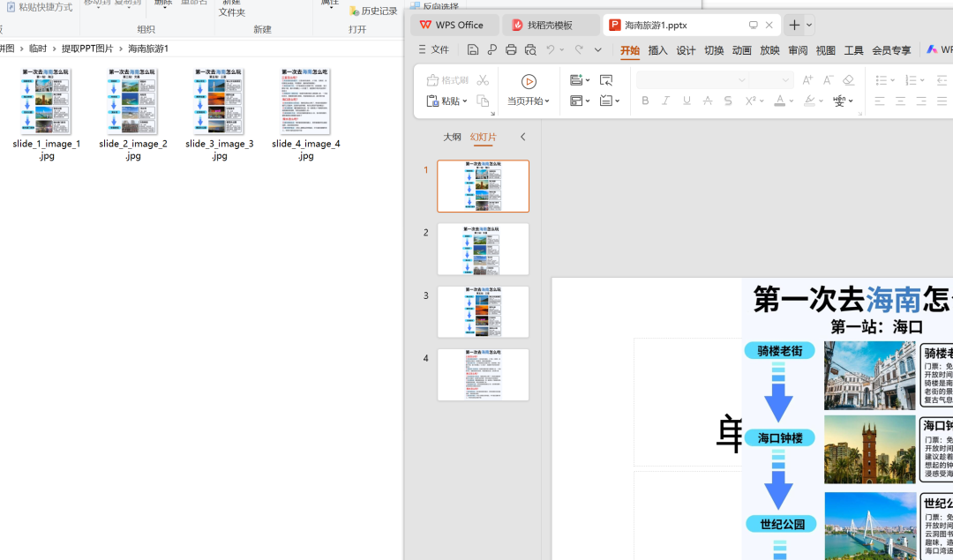Click Increase Font Size A+ icon
The width and height of the screenshot is (953, 560).
tap(807, 80)
